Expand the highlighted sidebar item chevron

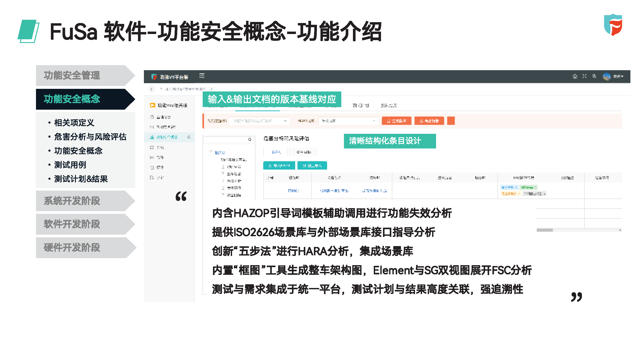[189, 137]
